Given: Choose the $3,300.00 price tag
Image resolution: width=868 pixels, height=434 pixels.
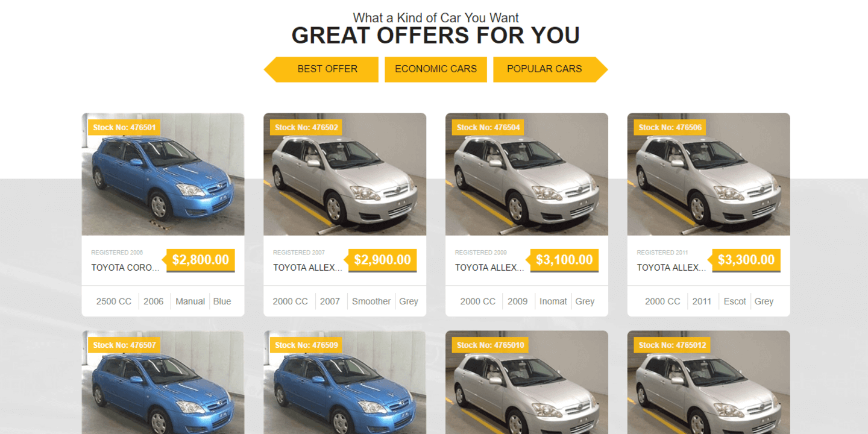Looking at the screenshot, I should [x=746, y=260].
